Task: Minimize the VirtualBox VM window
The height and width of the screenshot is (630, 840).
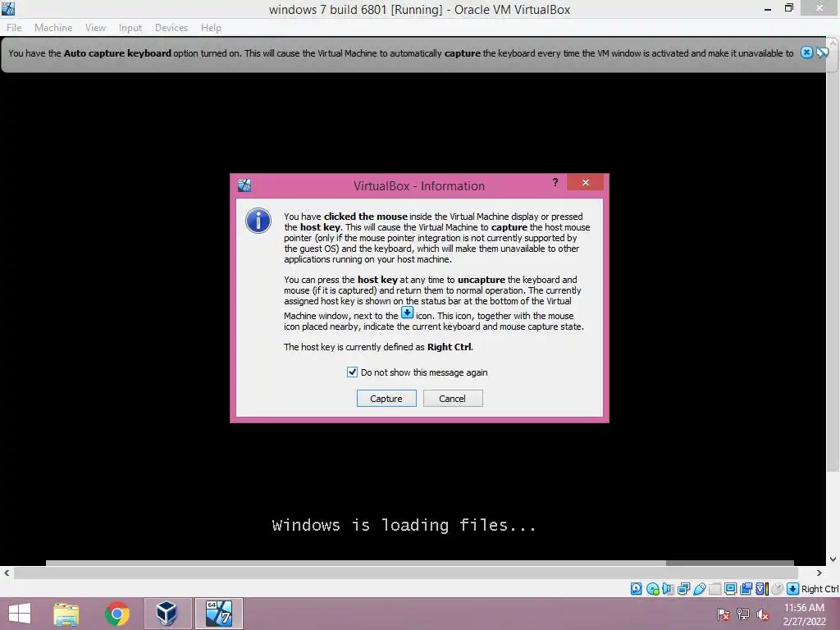Action: [768, 8]
